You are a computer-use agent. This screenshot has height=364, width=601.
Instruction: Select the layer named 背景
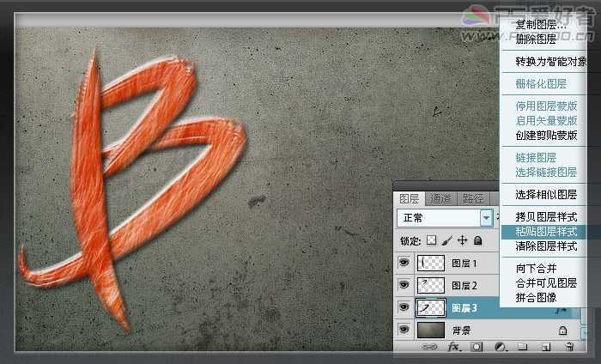pyautogui.click(x=461, y=330)
